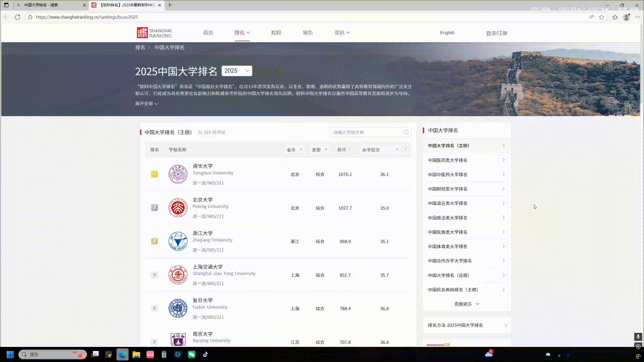This screenshot has width=644, height=362.
Task: Click browser refresh button
Action: point(18,17)
